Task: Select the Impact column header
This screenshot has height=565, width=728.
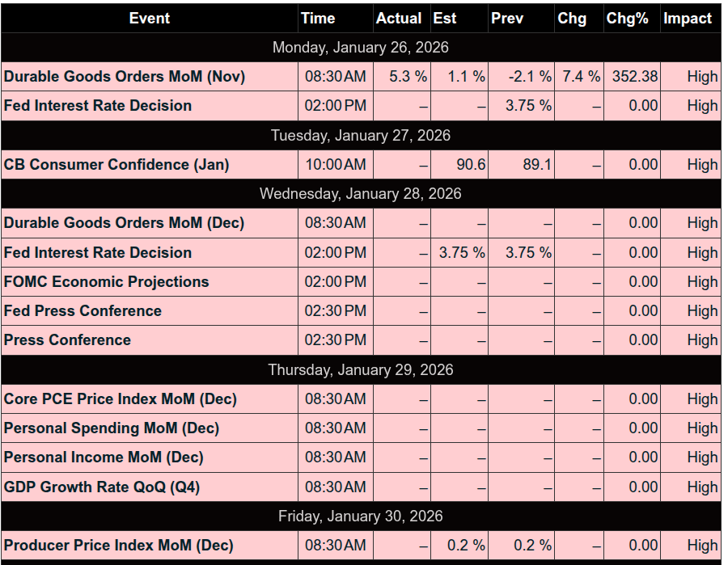Action: [x=688, y=19]
